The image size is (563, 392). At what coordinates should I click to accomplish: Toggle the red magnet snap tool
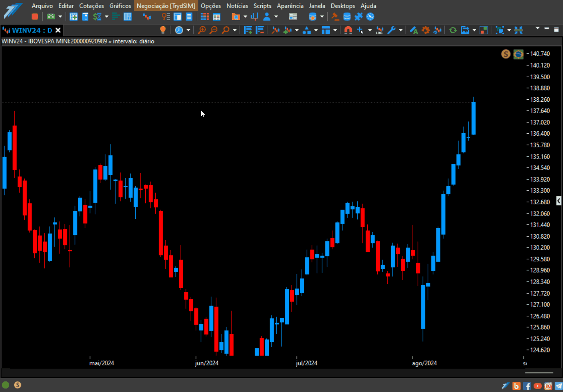point(348,30)
